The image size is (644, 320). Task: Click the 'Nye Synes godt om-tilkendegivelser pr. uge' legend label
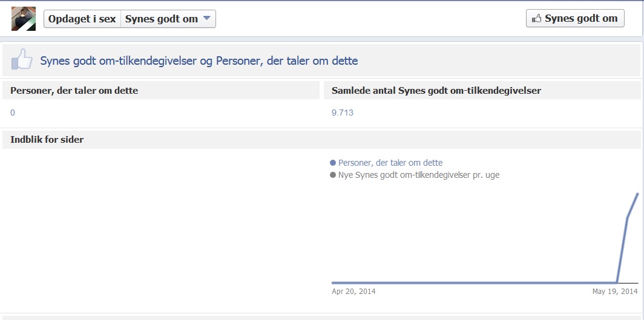pos(419,175)
